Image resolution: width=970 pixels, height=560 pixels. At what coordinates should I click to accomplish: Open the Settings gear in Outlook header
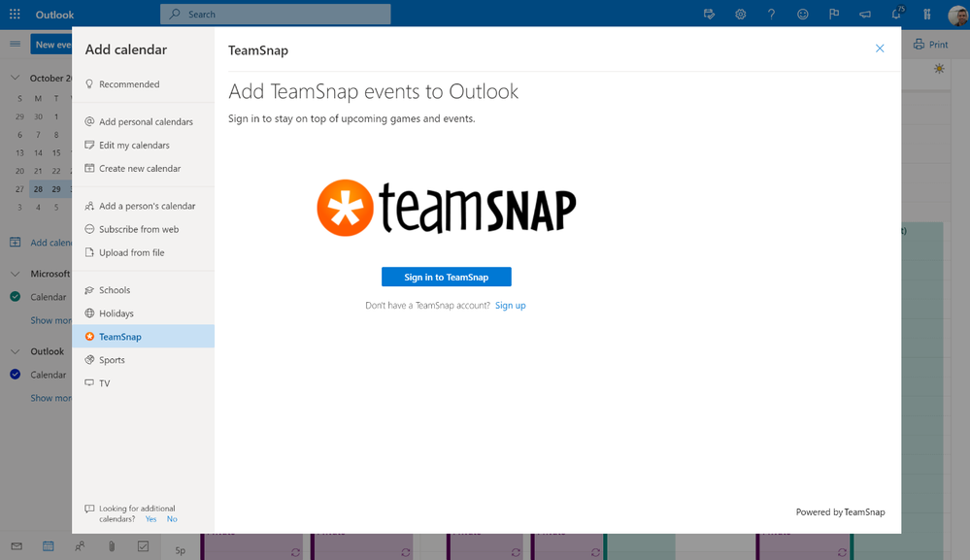[x=741, y=15]
